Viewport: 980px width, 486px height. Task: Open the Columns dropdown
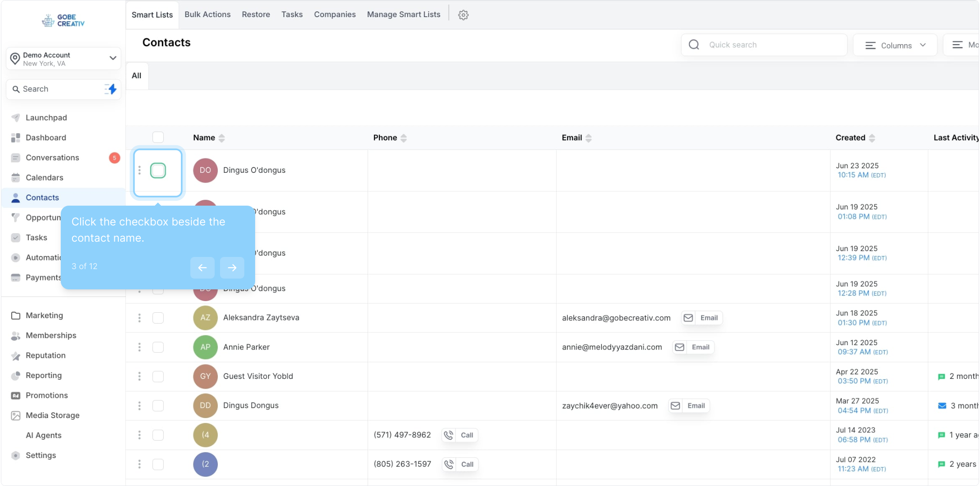click(895, 45)
